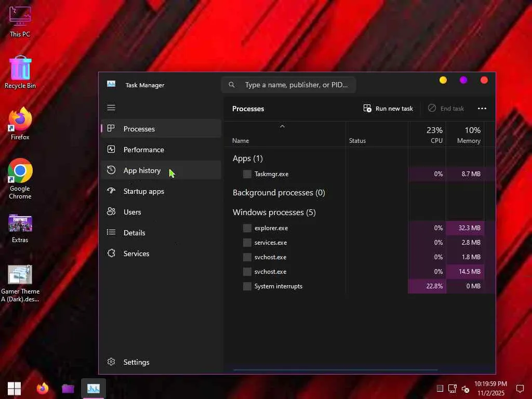Image resolution: width=532 pixels, height=399 pixels.
Task: Click the search field for name, publisher, PID
Action: pyautogui.click(x=289, y=85)
